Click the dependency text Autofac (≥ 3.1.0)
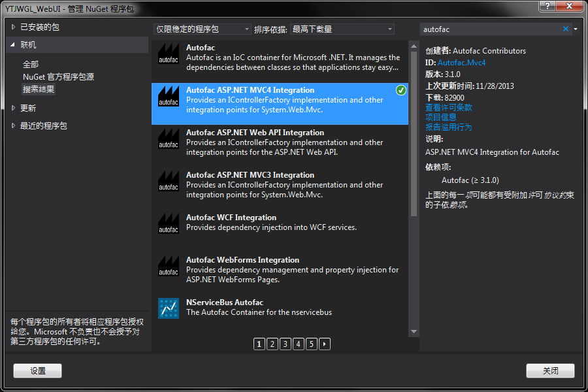The height and width of the screenshot is (392, 588). pyautogui.click(x=470, y=180)
